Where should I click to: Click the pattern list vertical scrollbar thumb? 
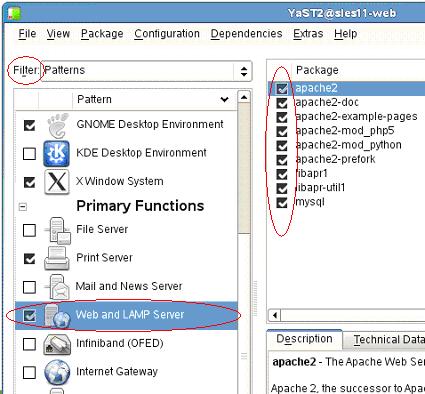tap(244, 168)
